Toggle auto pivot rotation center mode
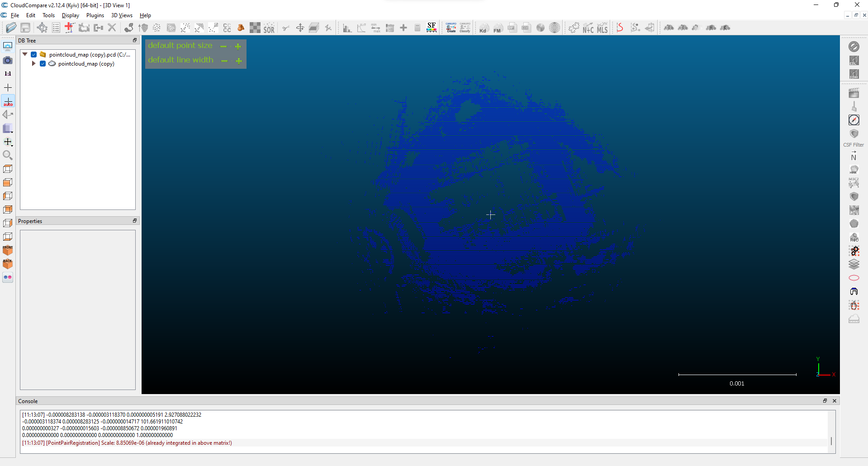The image size is (868, 466). pos(8,101)
